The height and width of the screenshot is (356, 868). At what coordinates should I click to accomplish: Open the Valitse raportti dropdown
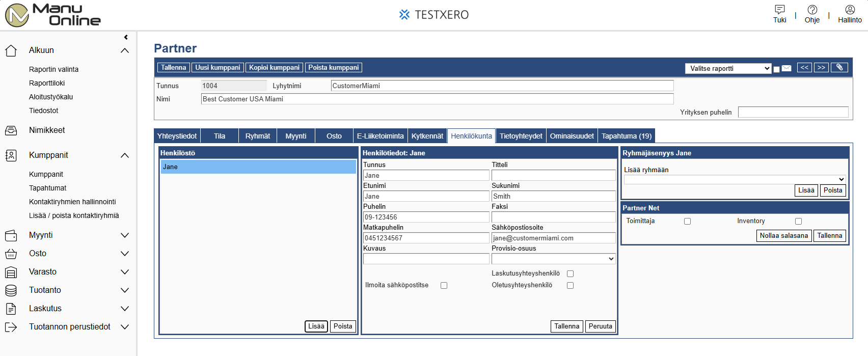pyautogui.click(x=728, y=68)
